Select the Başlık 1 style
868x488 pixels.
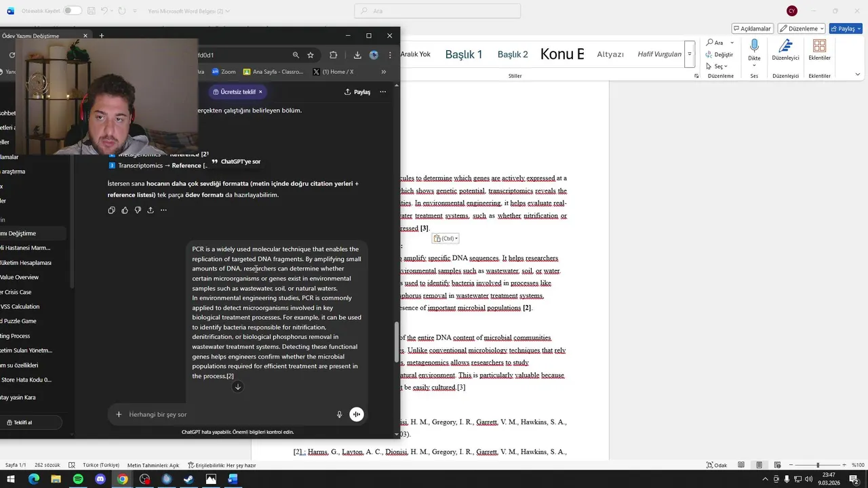point(464,54)
